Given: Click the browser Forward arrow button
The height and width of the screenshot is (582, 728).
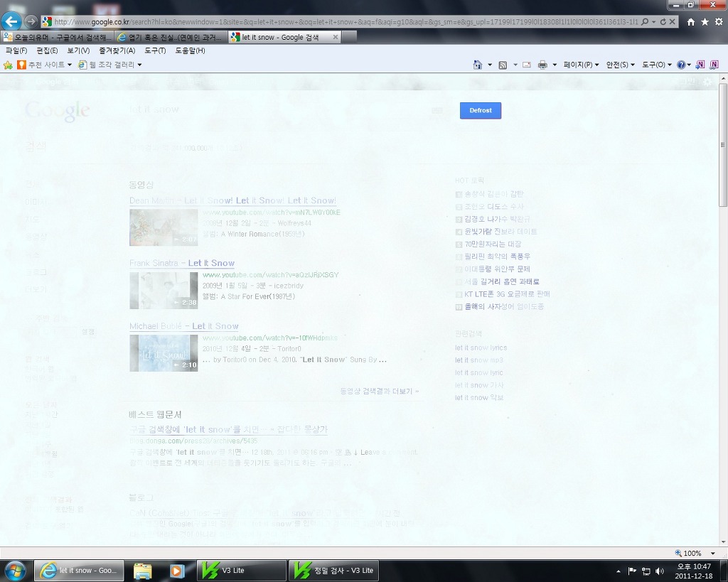Looking at the screenshot, I should point(31,21).
